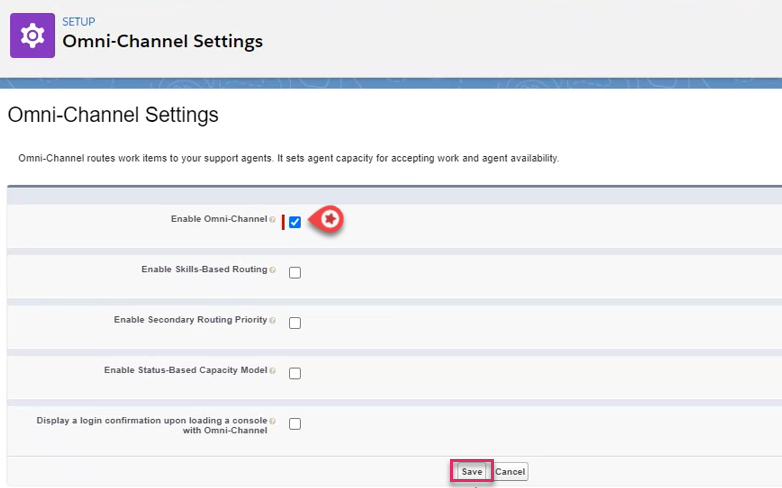The image size is (782, 488).
Task: Uncheck the Enable Omni-Channel checkbox
Action: click(295, 222)
